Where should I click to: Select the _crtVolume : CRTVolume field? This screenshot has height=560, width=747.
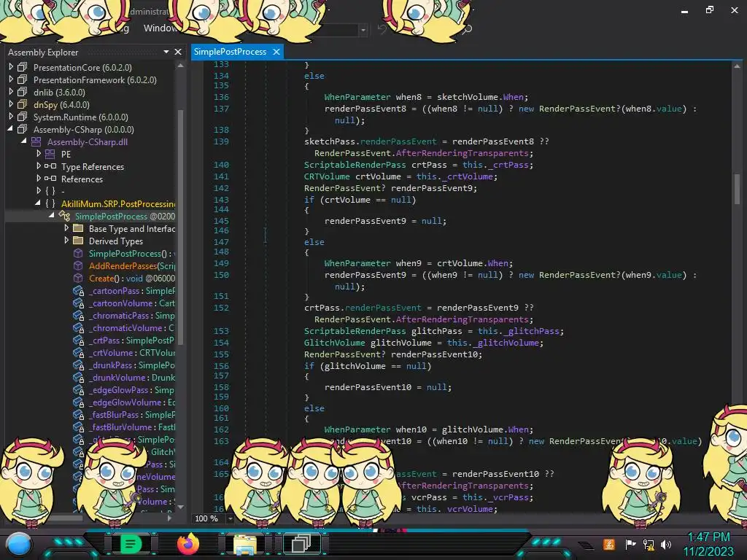pyautogui.click(x=131, y=352)
